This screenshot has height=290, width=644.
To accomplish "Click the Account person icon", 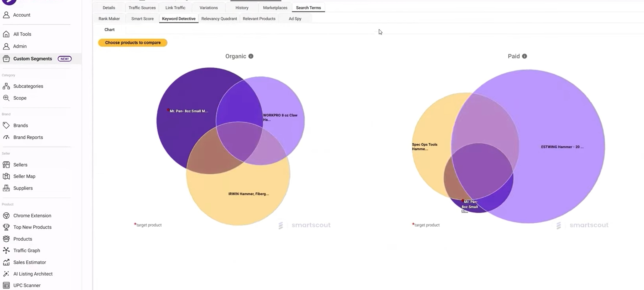I will tap(6, 15).
